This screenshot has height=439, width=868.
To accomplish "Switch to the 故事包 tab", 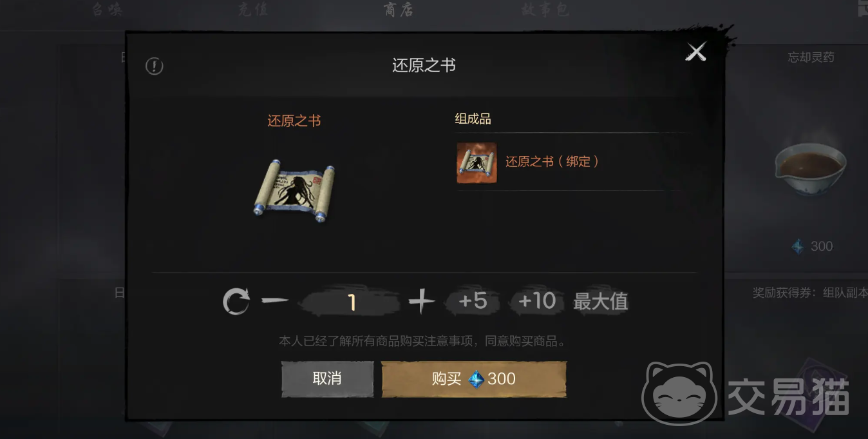I will click(545, 10).
